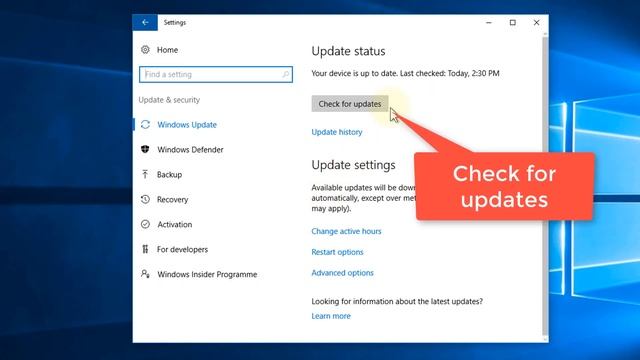Click the Windows Update refresh icon

tap(145, 124)
